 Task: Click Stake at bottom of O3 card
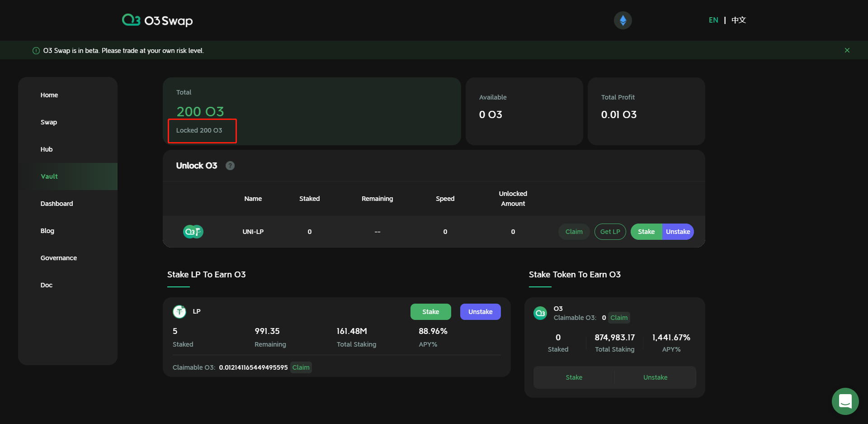pos(574,377)
